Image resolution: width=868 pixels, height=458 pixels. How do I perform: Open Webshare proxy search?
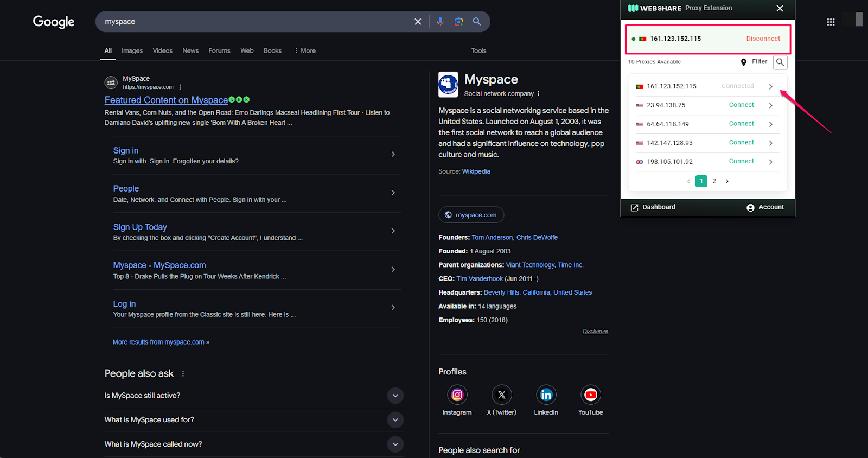tap(780, 62)
